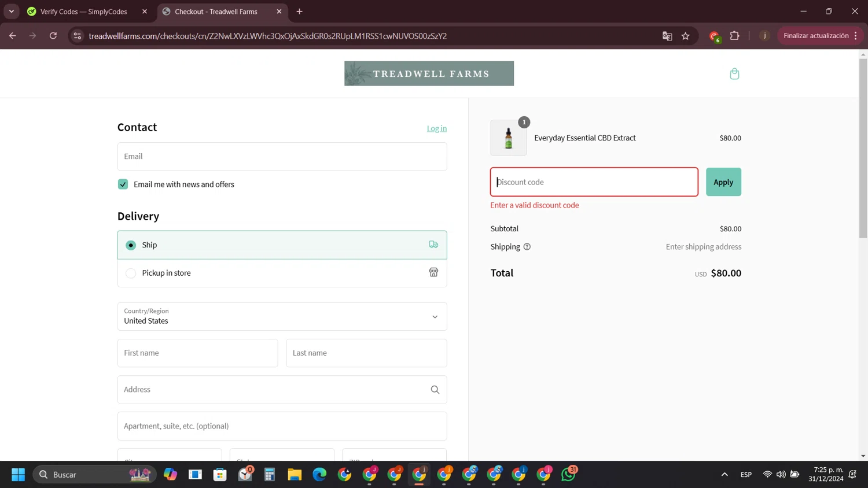The image size is (868, 488).
Task: Click the First name field
Action: pos(198,353)
